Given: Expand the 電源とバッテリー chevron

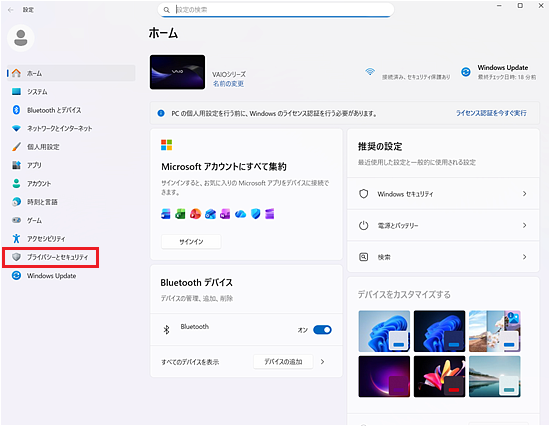Looking at the screenshot, I should click(524, 225).
